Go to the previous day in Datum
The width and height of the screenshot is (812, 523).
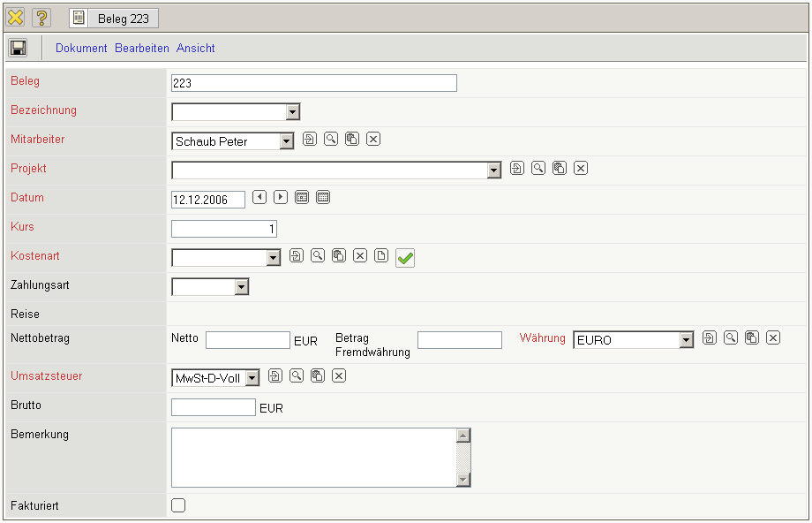coord(259,197)
